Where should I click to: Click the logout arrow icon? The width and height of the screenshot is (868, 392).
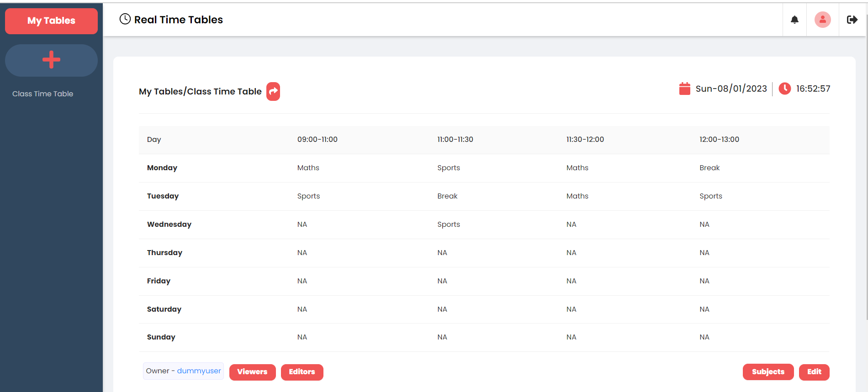click(x=852, y=20)
